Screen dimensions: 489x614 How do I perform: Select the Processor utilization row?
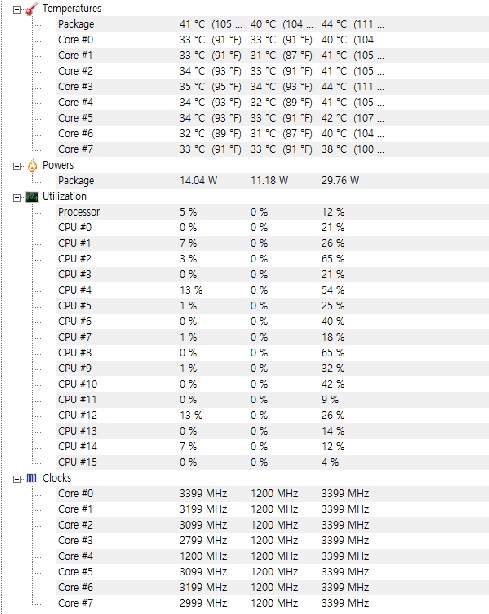point(272,212)
